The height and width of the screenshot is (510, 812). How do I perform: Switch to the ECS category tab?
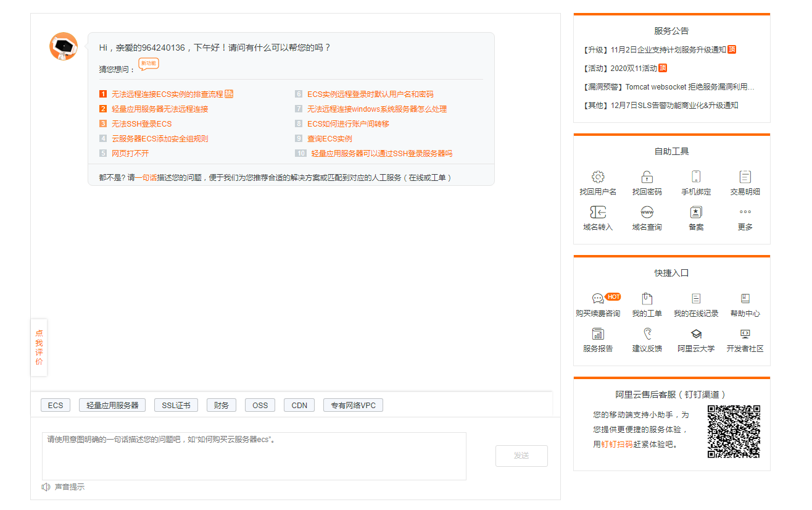point(55,405)
